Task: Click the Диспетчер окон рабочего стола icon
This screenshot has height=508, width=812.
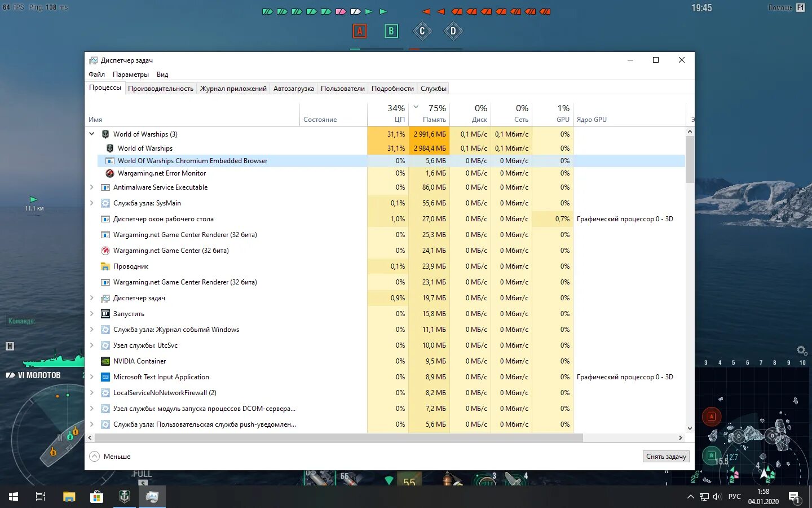Action: [x=105, y=219]
